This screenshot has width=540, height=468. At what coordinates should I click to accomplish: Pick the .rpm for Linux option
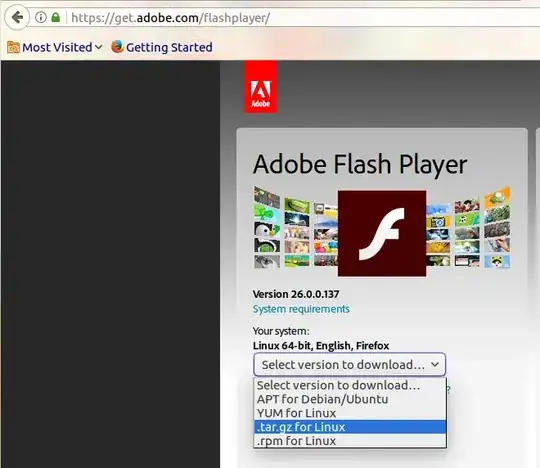pos(350,441)
